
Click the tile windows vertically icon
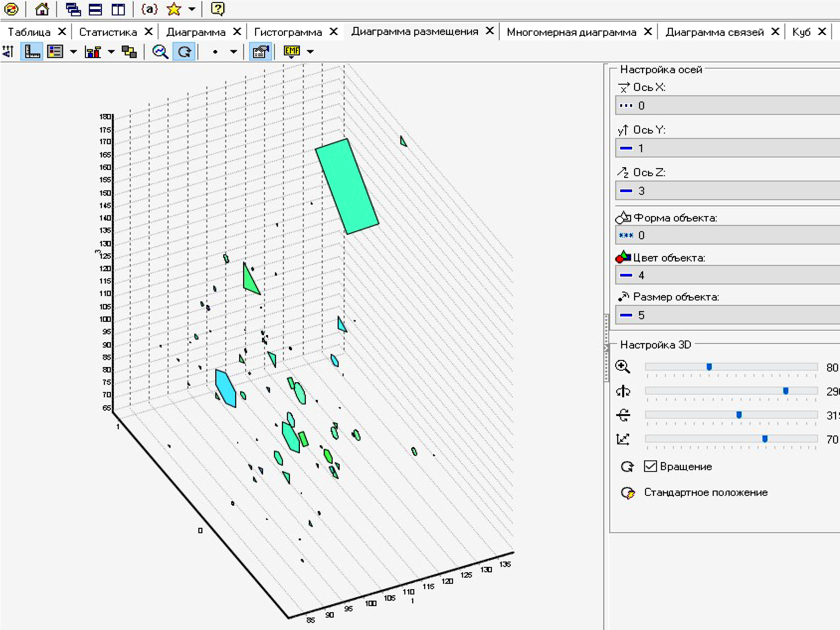[118, 9]
